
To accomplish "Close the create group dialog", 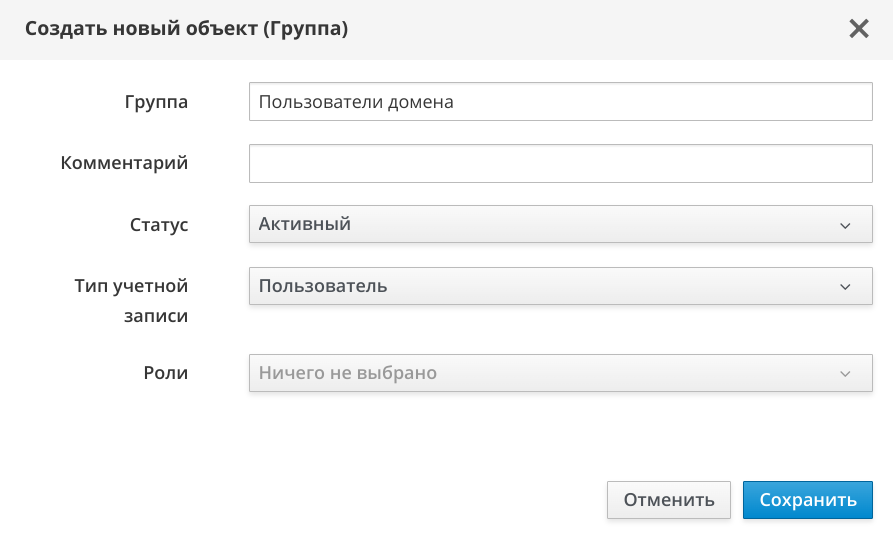I will [x=859, y=29].
